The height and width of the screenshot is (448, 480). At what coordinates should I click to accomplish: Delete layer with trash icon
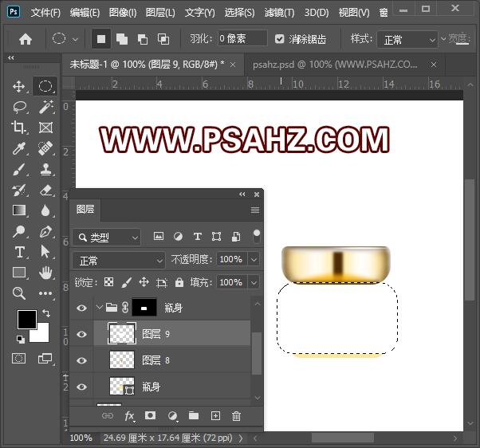(x=236, y=416)
